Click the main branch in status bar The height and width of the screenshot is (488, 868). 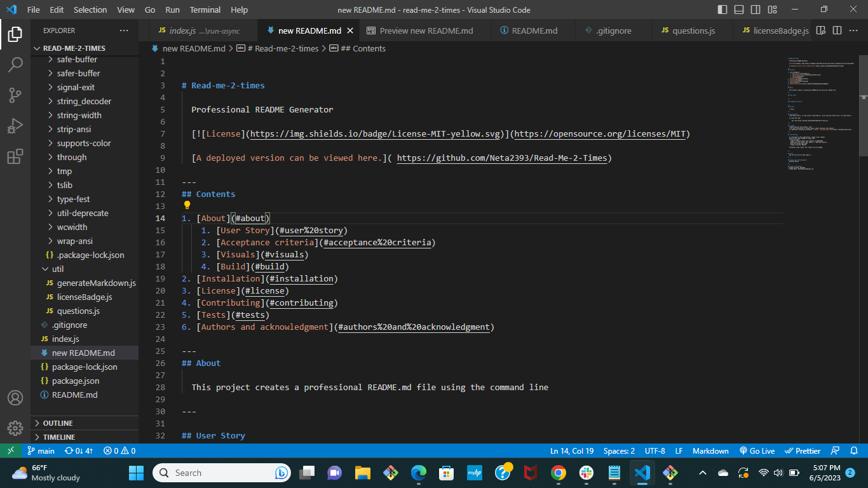point(41,451)
